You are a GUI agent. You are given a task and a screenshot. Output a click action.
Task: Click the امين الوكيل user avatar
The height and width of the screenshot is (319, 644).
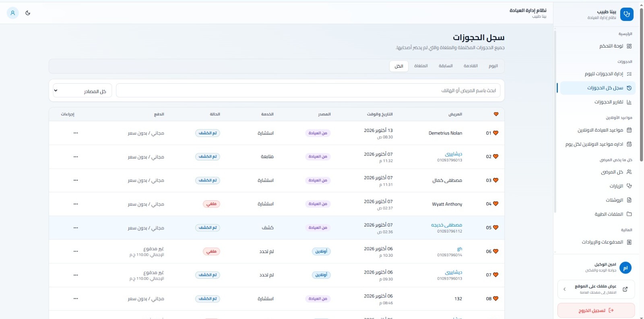625,268
